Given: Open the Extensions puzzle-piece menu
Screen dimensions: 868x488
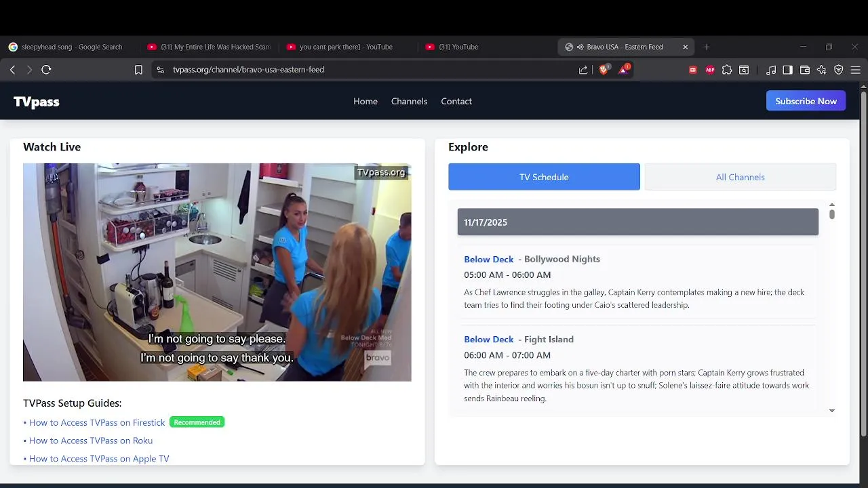Looking at the screenshot, I should pos(727,70).
